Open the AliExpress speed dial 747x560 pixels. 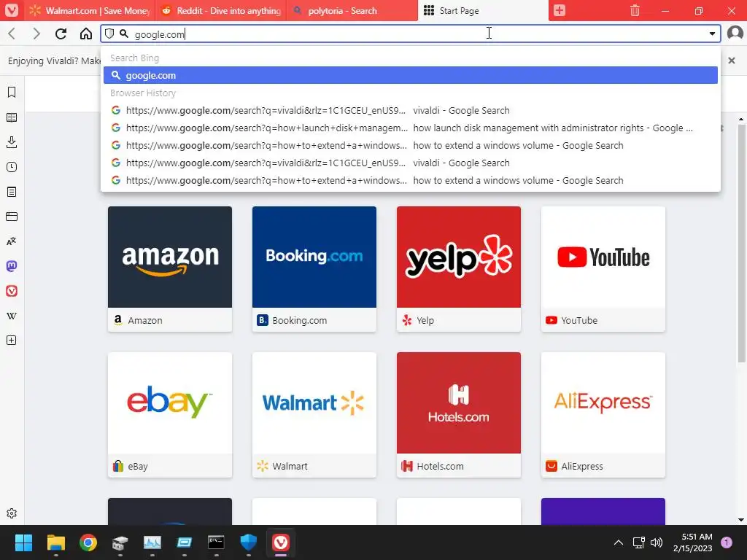(x=603, y=415)
